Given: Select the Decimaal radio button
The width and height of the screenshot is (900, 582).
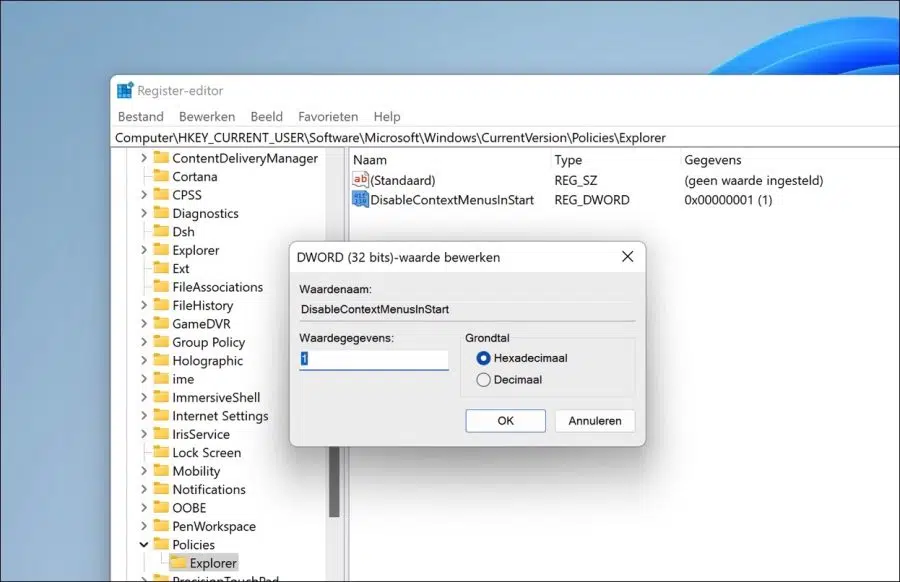Looking at the screenshot, I should tap(483, 379).
